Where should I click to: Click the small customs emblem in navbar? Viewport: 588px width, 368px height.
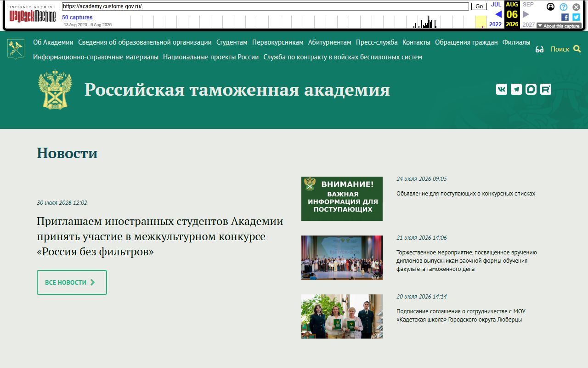click(x=16, y=49)
